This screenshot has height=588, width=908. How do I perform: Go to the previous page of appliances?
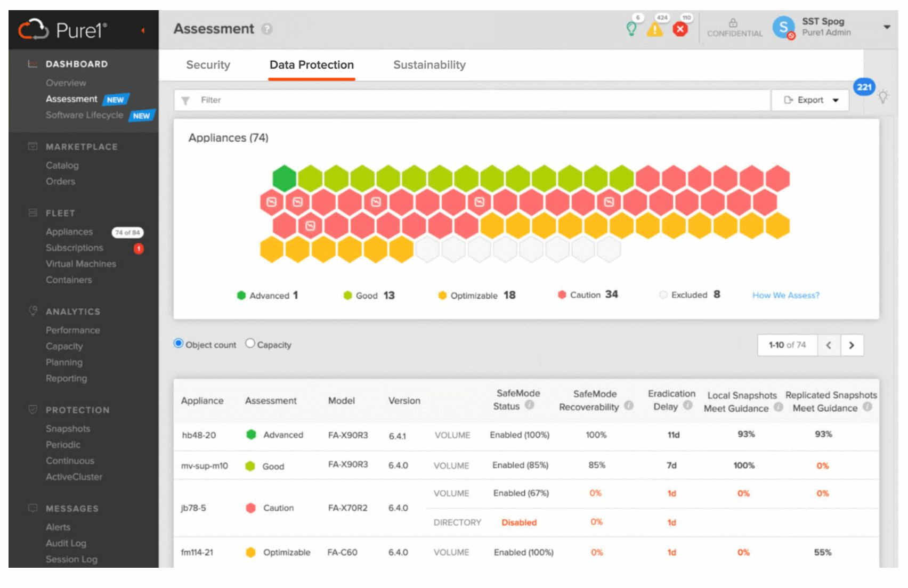tap(829, 345)
